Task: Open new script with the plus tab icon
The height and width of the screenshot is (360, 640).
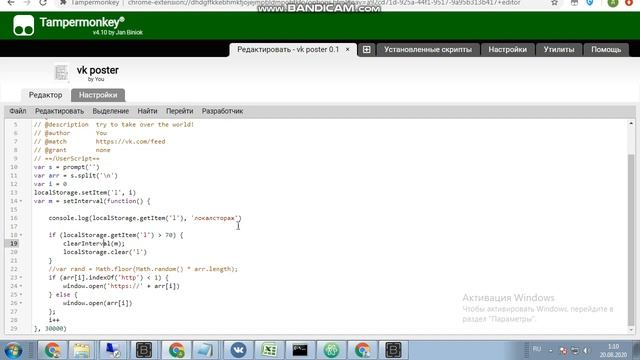Action: coord(367,49)
